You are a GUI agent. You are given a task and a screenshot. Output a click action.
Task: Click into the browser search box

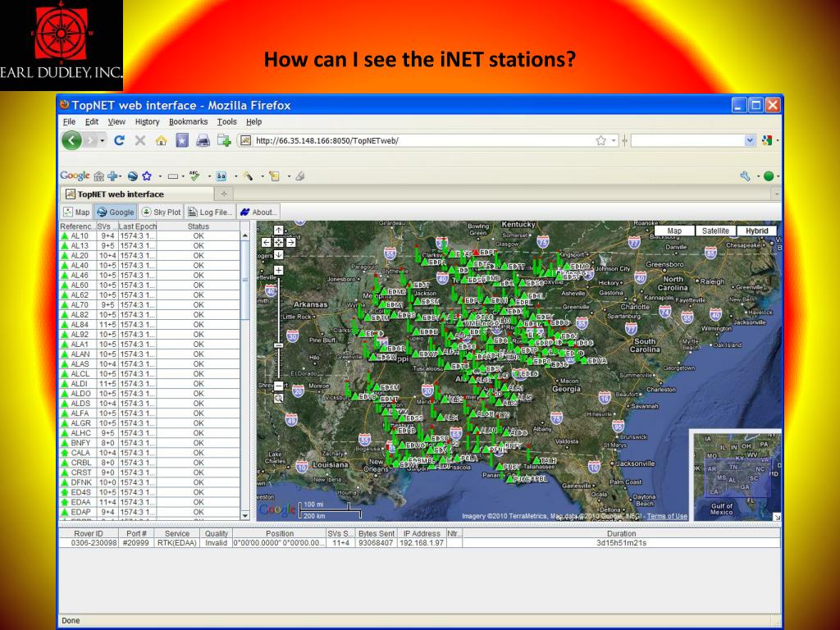tap(688, 140)
